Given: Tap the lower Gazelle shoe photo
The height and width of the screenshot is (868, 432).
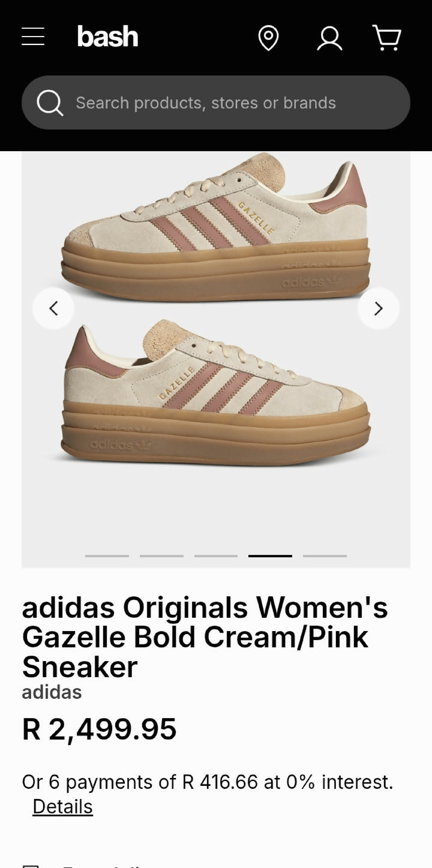Looking at the screenshot, I should (216, 393).
